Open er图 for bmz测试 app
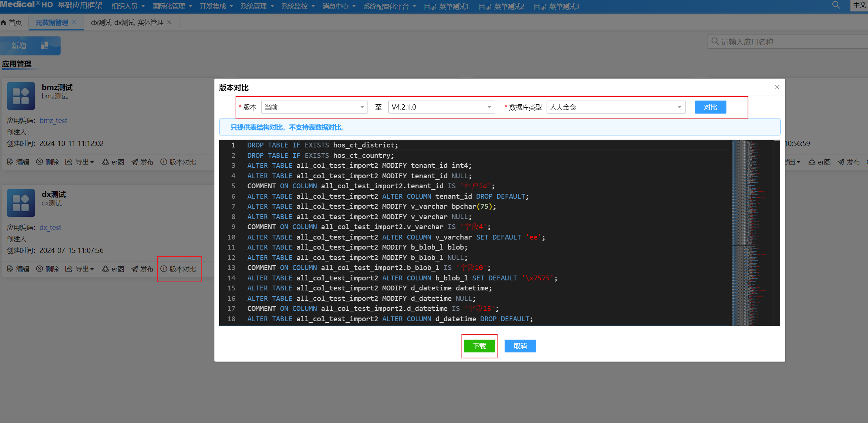 click(113, 162)
